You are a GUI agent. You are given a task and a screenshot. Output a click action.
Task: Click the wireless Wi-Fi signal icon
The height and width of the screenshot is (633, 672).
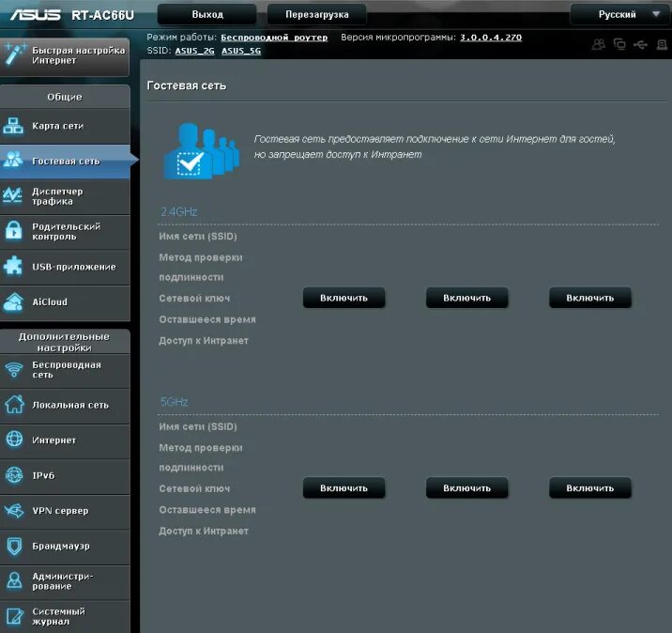14,369
